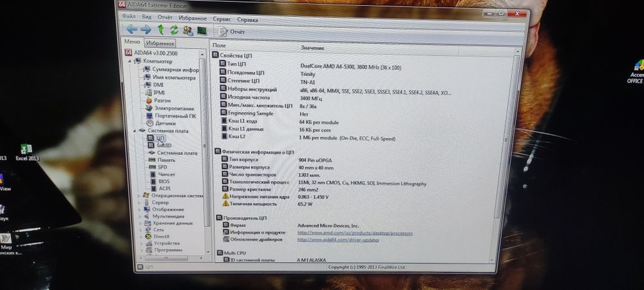Image resolution: width=644 pixels, height=290 pixels.
Task: Expand the Мультимедиа tree node
Action: coord(140,217)
